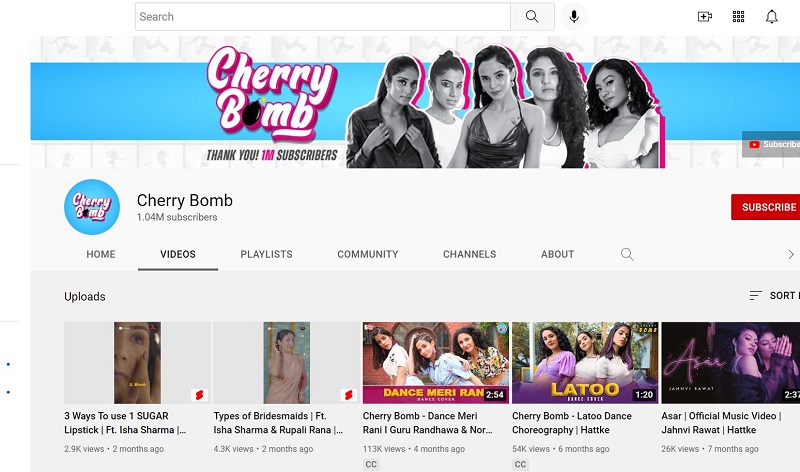Play the Dance Meri Rani thumbnail
This screenshot has height=472, width=800.
[x=436, y=362]
